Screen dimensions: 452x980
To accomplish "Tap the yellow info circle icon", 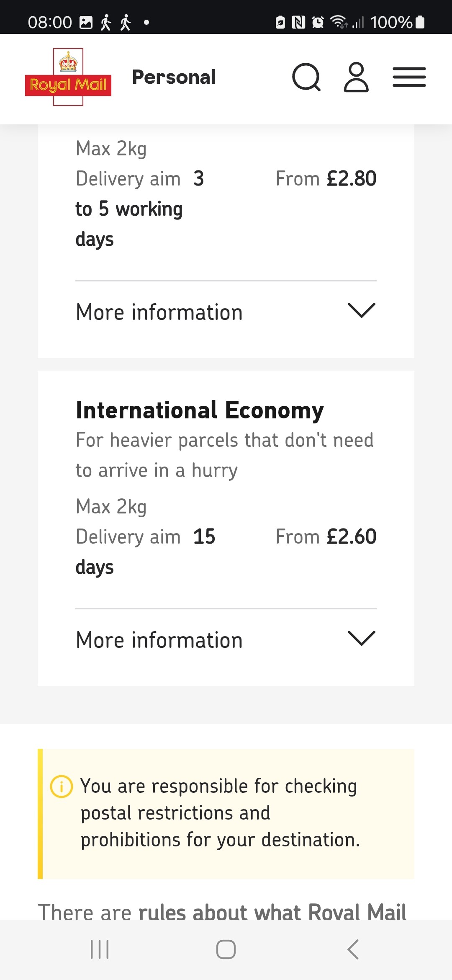I will 62,787.
